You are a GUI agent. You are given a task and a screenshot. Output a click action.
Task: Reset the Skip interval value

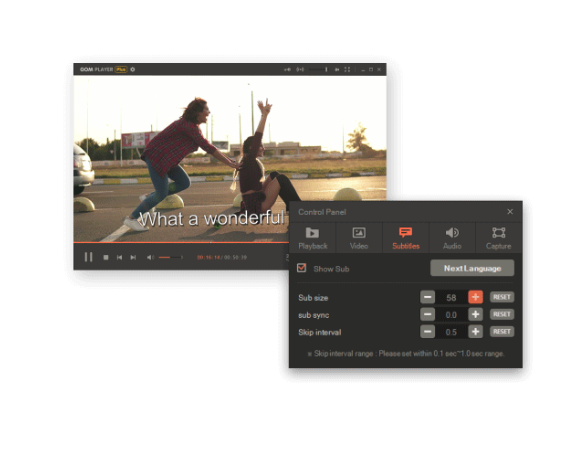tap(502, 331)
